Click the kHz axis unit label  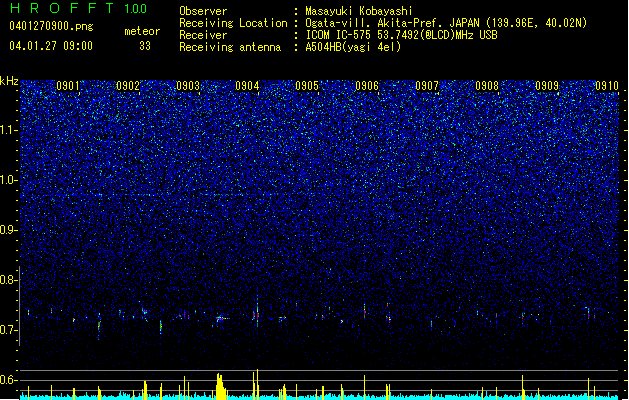tap(9, 81)
